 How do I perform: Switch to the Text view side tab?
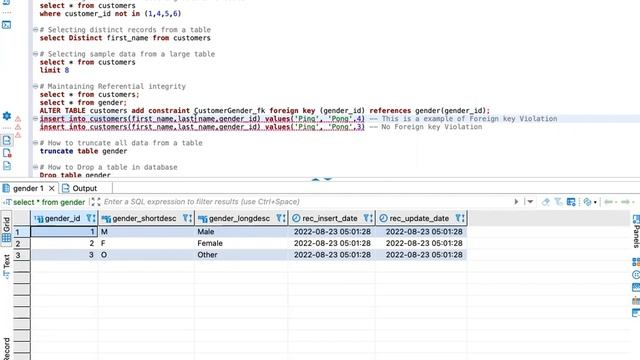(7, 266)
